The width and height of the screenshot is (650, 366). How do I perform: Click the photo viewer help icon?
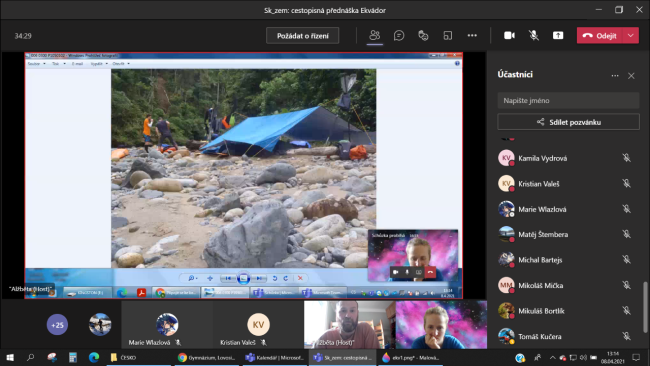(457, 63)
